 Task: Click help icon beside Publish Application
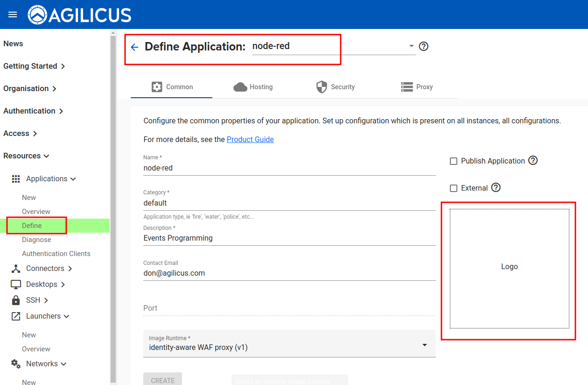point(533,160)
